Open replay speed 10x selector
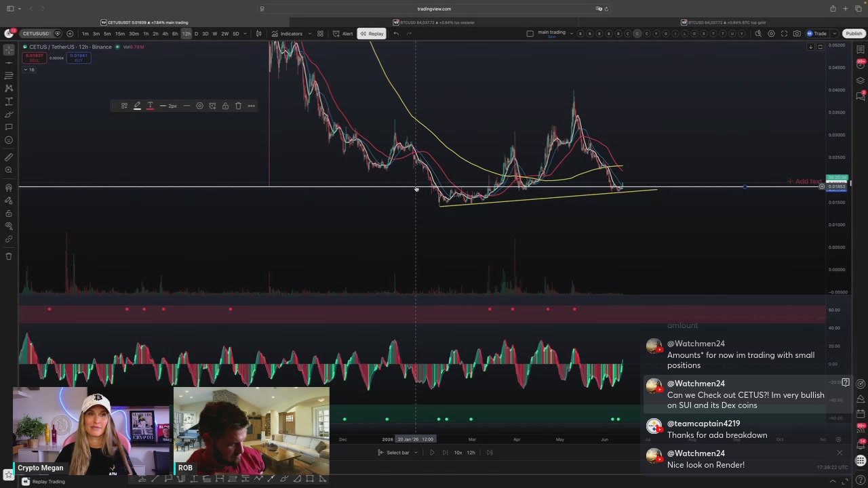868x488 pixels. (458, 453)
